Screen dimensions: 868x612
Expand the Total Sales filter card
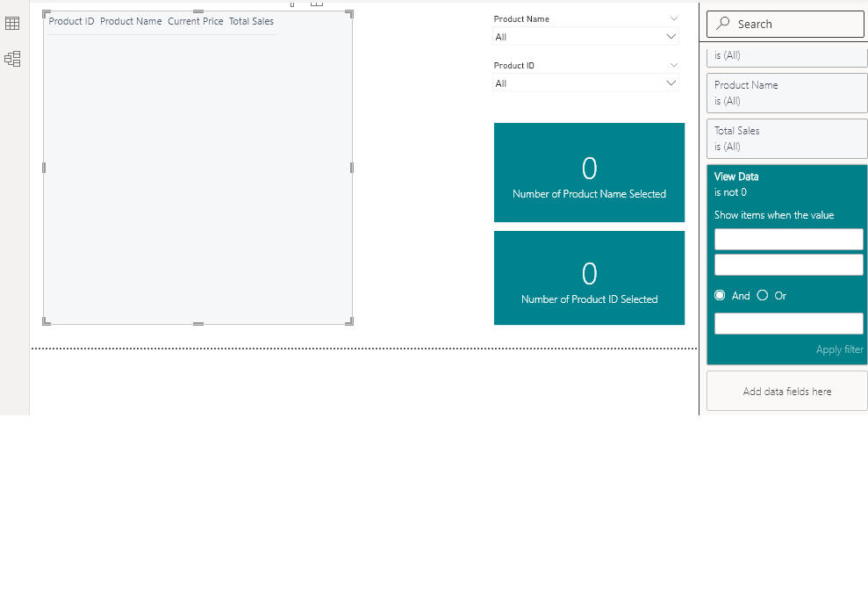(x=786, y=139)
